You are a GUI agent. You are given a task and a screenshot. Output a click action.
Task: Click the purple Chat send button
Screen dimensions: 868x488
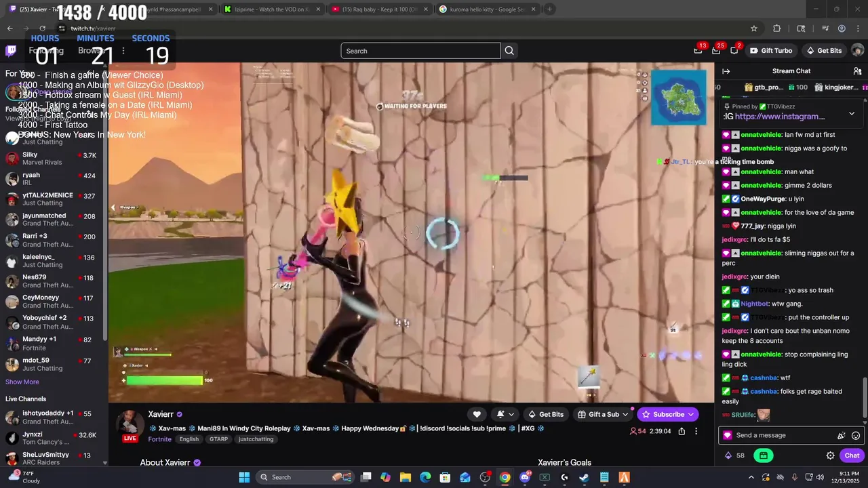coord(852,455)
